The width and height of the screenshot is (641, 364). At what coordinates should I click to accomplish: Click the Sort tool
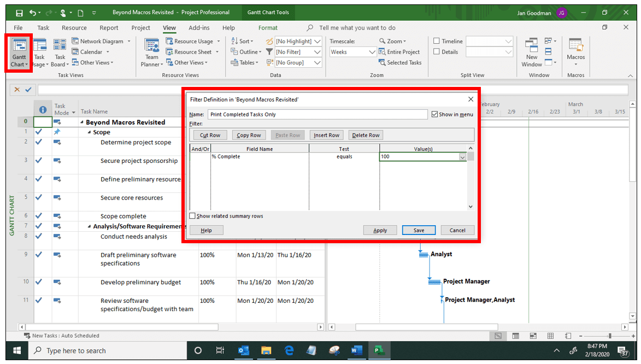tap(243, 42)
